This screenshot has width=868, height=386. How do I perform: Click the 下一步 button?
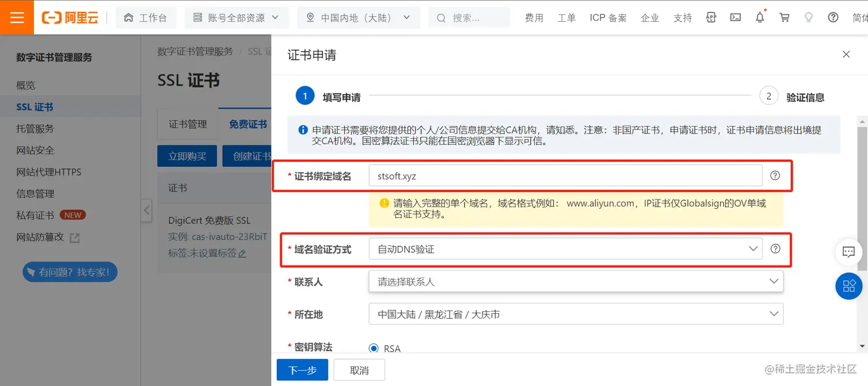coord(303,370)
